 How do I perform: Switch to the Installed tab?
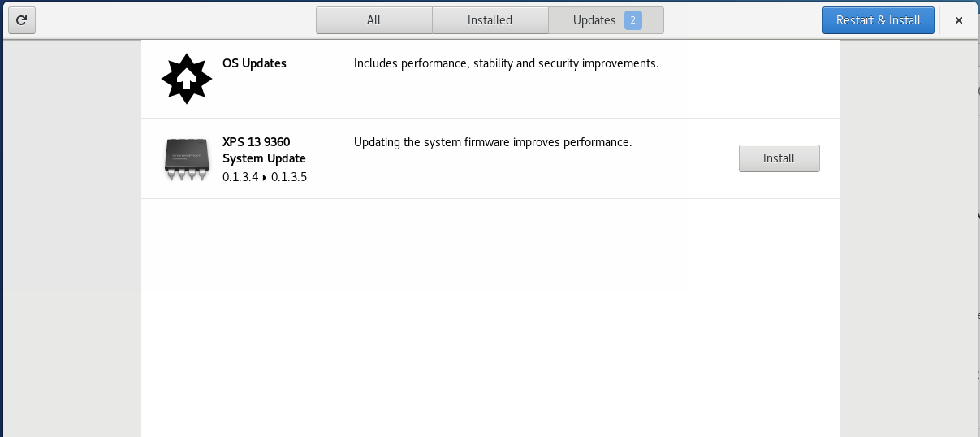[x=490, y=20]
